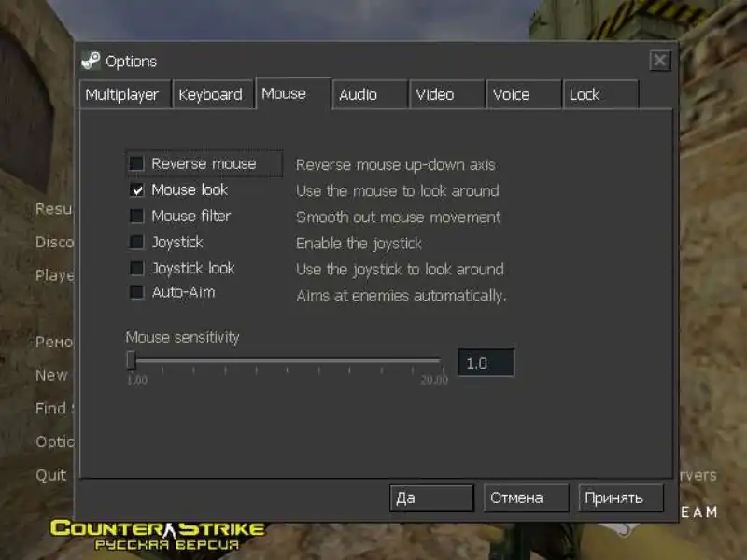The width and height of the screenshot is (747, 560).
Task: Click New in the main menu behind
Action: pos(52,375)
